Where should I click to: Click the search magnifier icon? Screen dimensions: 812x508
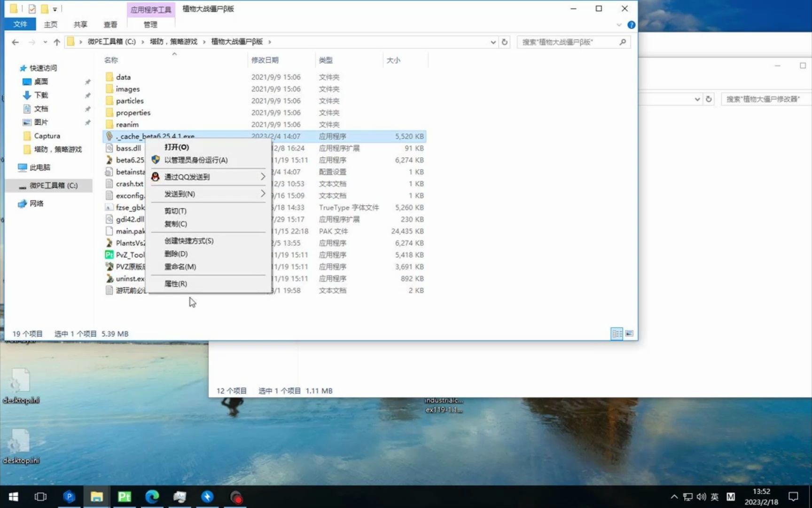pyautogui.click(x=623, y=42)
